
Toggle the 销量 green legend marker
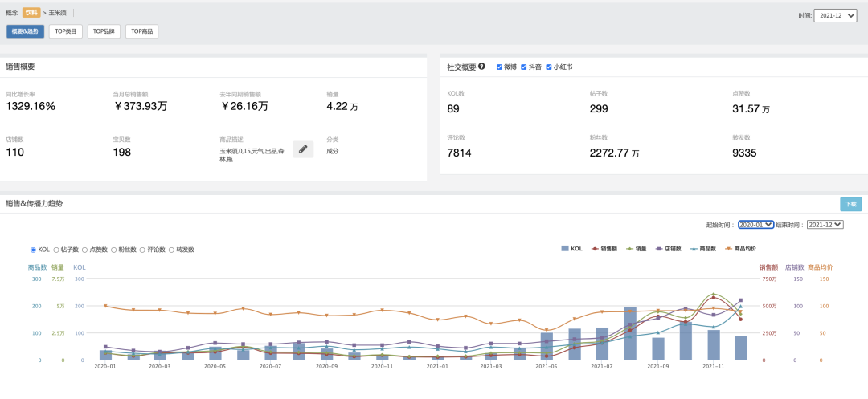(630, 249)
